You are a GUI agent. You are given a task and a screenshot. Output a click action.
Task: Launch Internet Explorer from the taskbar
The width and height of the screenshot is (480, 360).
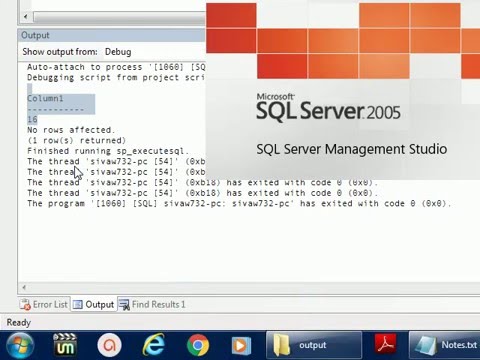154,345
